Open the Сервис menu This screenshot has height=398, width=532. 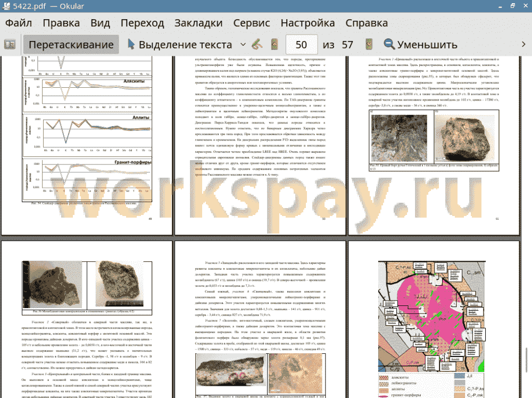252,23
